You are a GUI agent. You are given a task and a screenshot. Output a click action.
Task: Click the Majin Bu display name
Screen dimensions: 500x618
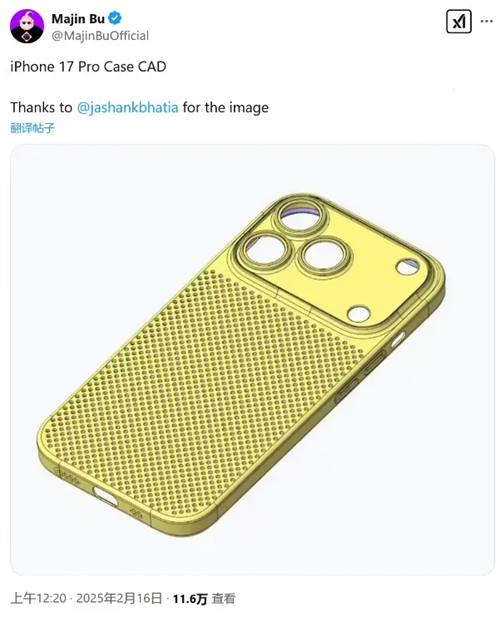[x=78, y=19]
